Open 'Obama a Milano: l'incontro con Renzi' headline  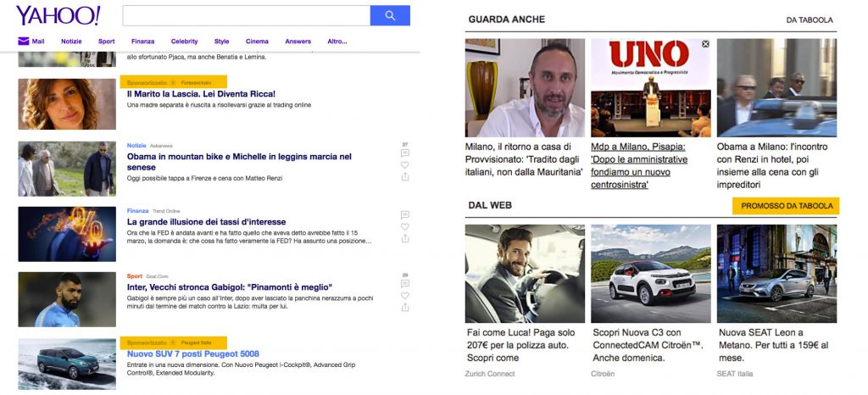[772, 165]
